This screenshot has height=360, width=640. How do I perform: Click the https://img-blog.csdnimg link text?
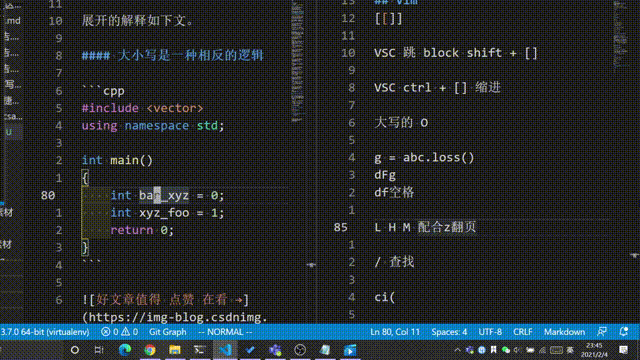click(x=175, y=317)
